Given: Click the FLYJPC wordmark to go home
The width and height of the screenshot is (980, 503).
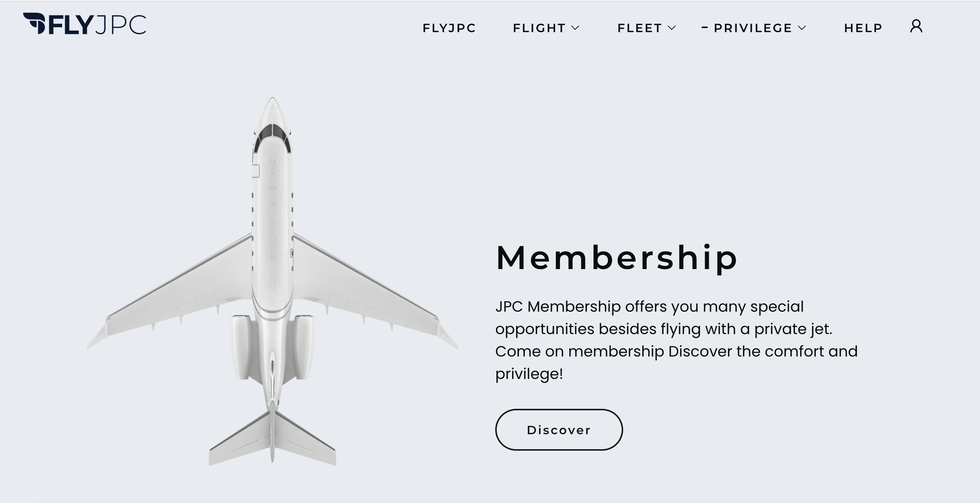Looking at the screenshot, I should point(84,25).
